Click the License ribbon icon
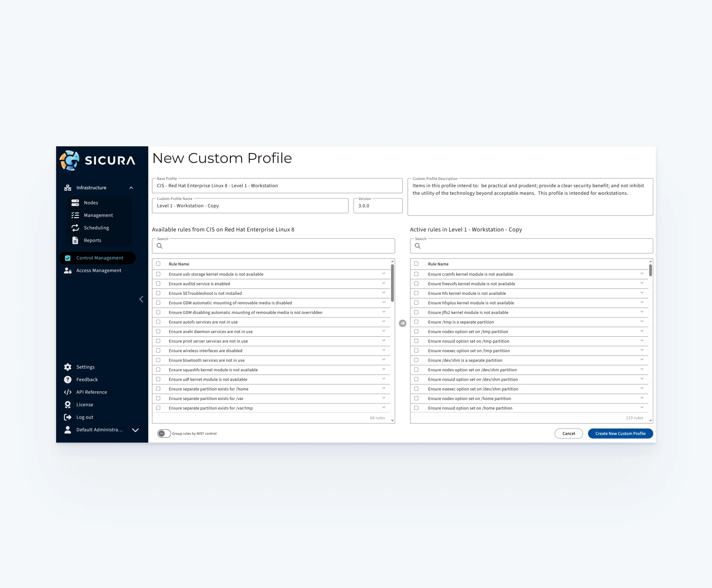The height and width of the screenshot is (588, 712). pos(68,404)
